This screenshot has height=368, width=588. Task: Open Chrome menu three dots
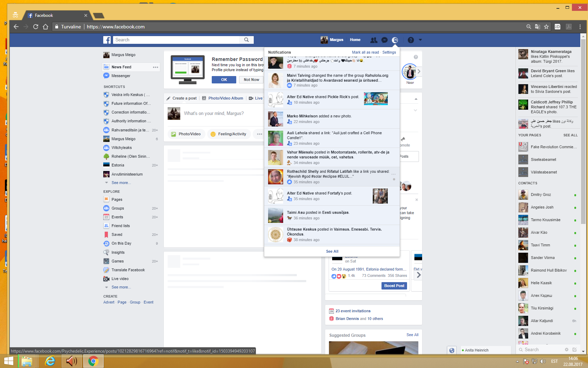[x=580, y=27]
